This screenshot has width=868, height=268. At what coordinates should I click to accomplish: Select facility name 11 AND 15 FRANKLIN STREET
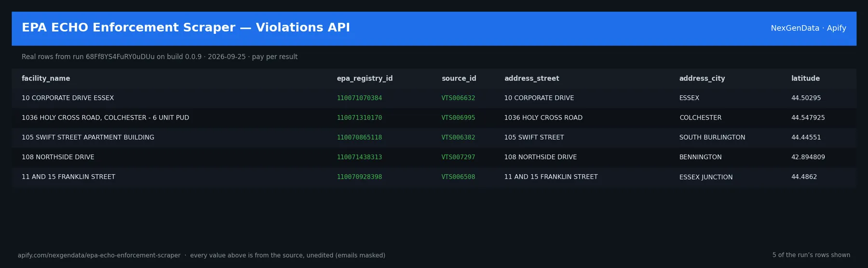pyautogui.click(x=68, y=177)
